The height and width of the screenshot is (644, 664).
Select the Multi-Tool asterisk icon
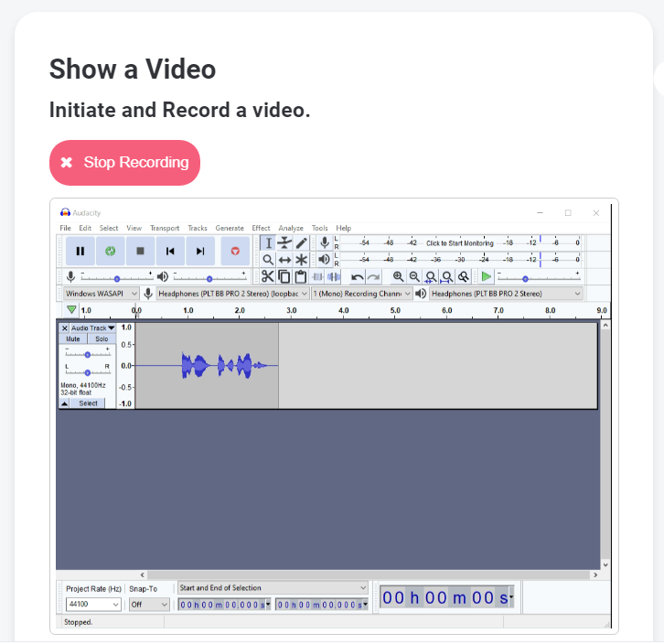click(301, 259)
